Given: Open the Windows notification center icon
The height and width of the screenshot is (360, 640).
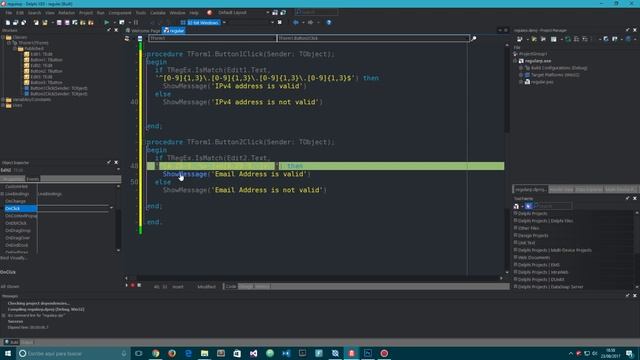Looking at the screenshot, I should (630, 353).
